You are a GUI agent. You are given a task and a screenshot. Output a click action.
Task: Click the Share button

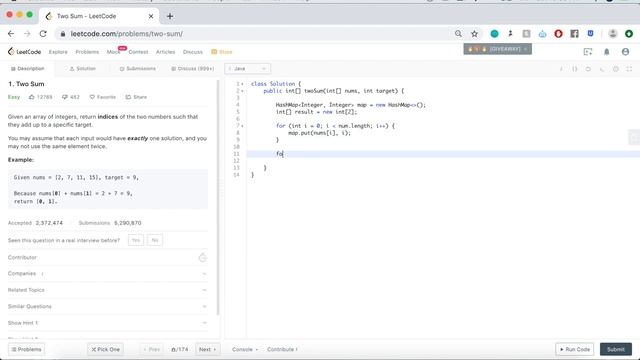coord(136,97)
